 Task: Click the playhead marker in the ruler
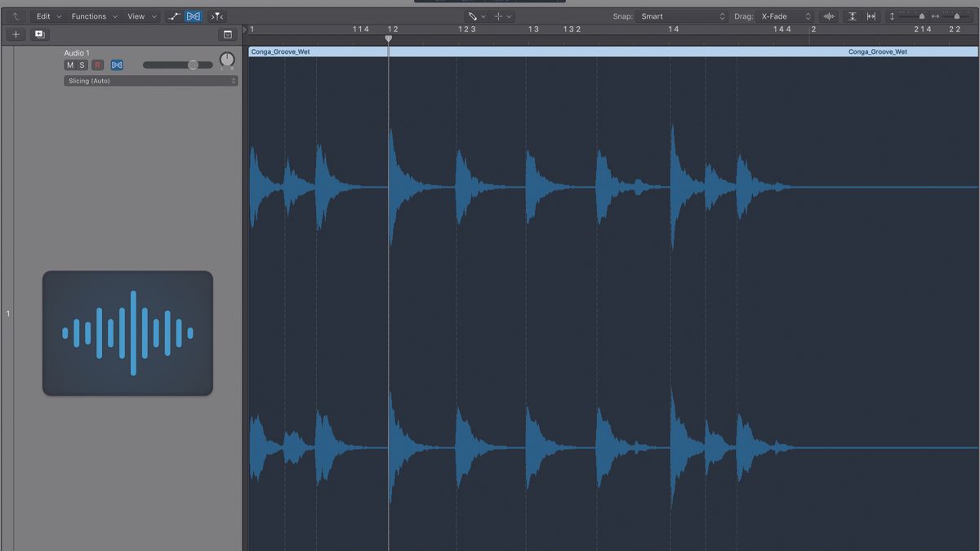pyautogui.click(x=389, y=38)
